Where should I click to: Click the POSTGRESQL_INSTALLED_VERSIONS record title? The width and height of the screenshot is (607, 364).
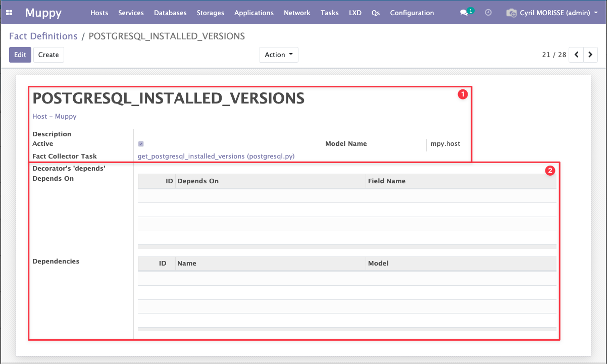tap(169, 98)
